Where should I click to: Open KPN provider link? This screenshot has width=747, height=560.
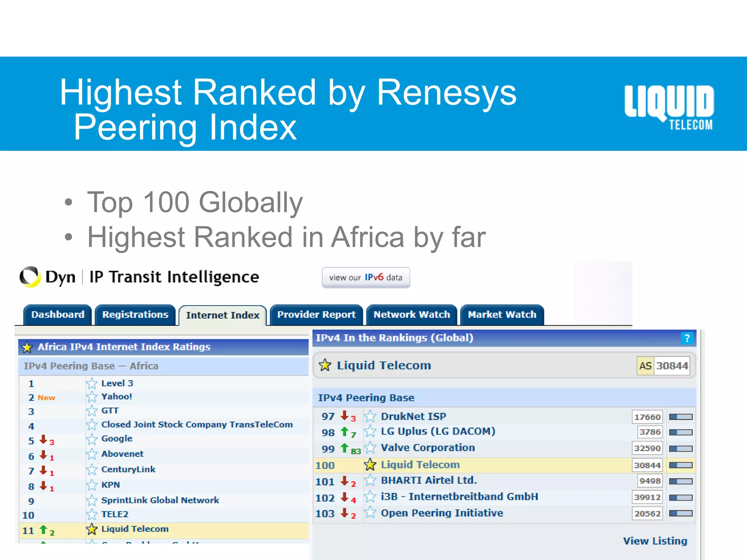[111, 485]
